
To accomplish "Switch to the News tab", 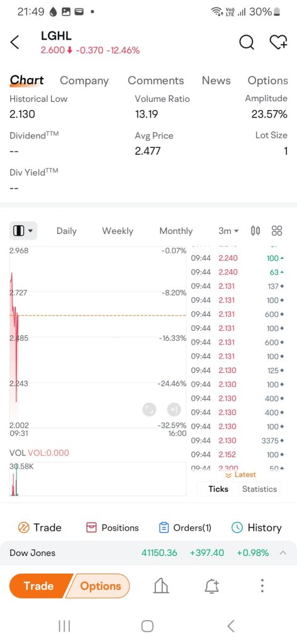I will 216,80.
